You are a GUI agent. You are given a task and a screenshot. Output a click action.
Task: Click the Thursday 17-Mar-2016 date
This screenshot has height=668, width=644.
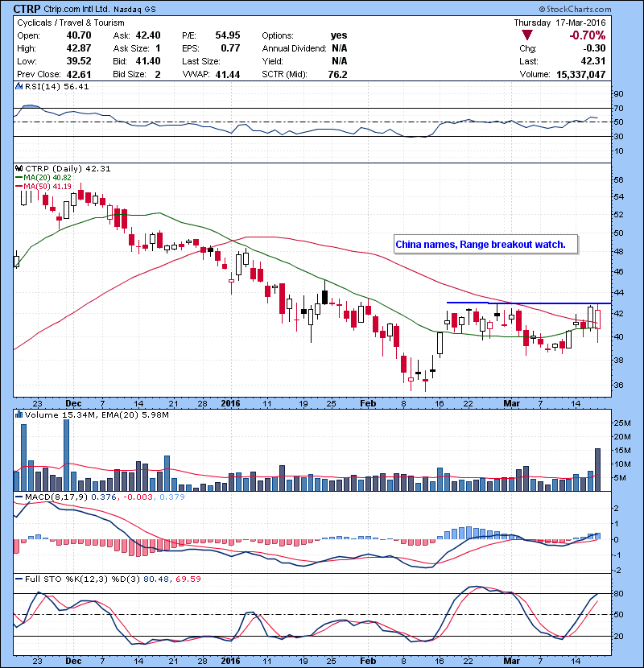point(559,23)
